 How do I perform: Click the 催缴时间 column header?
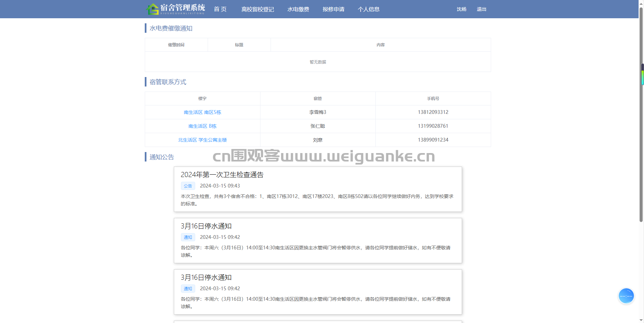tap(176, 45)
